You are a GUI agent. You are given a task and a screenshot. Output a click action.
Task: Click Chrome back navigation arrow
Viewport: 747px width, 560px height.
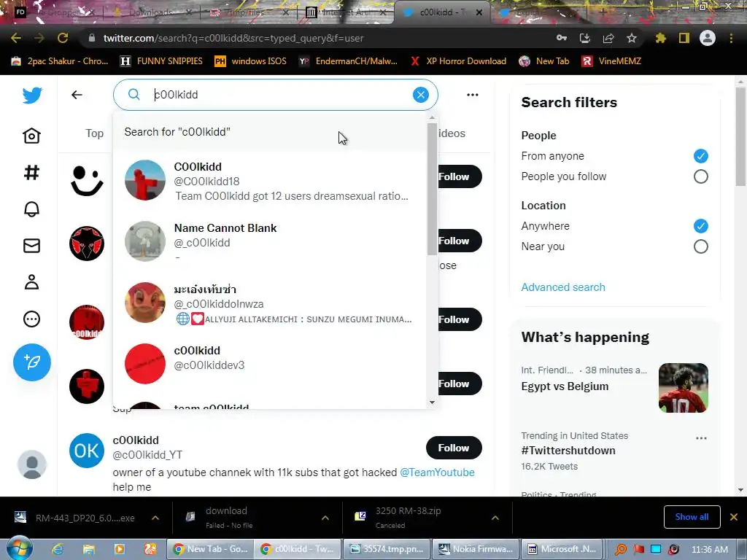point(16,38)
